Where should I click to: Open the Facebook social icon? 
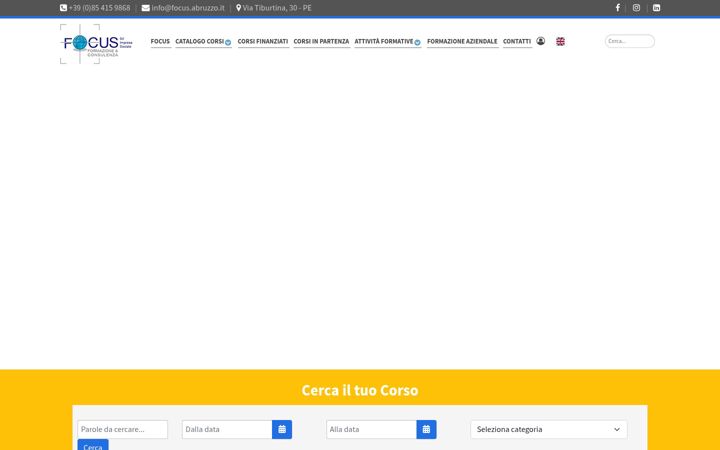pyautogui.click(x=618, y=8)
